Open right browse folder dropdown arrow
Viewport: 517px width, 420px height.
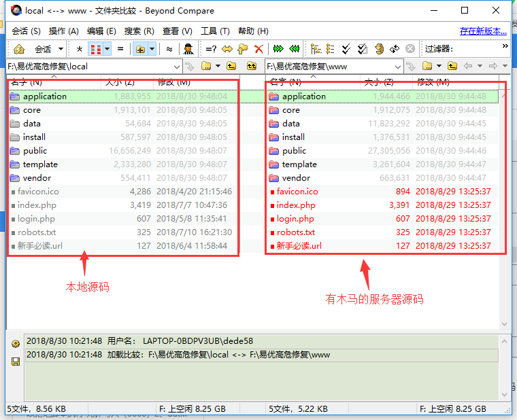(439, 66)
